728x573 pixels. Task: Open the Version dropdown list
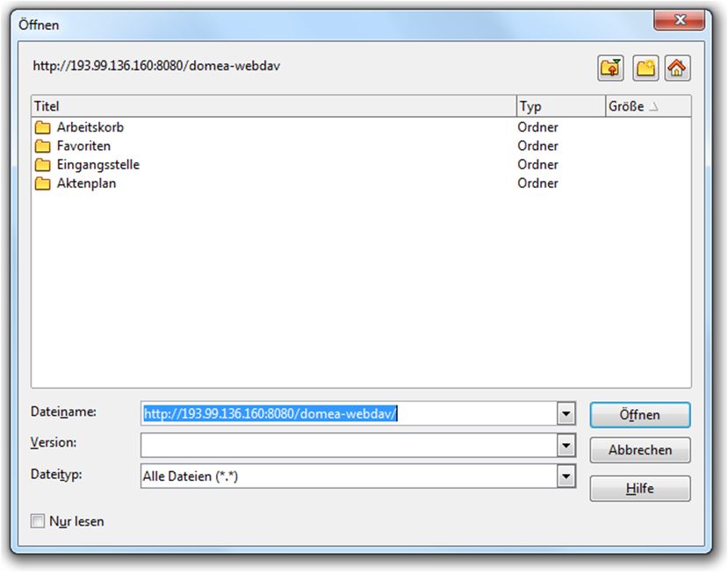click(566, 446)
